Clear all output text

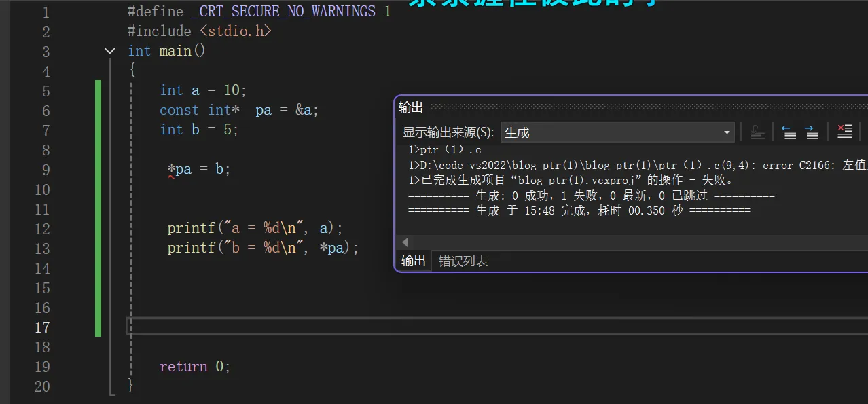pos(844,132)
